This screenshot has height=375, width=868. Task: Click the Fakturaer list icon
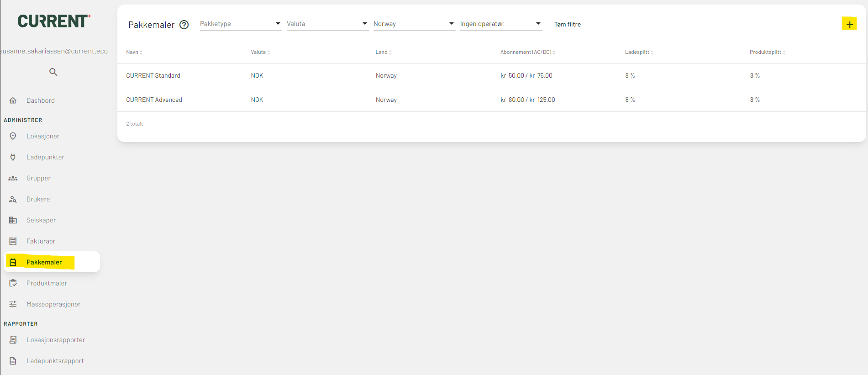[13, 241]
